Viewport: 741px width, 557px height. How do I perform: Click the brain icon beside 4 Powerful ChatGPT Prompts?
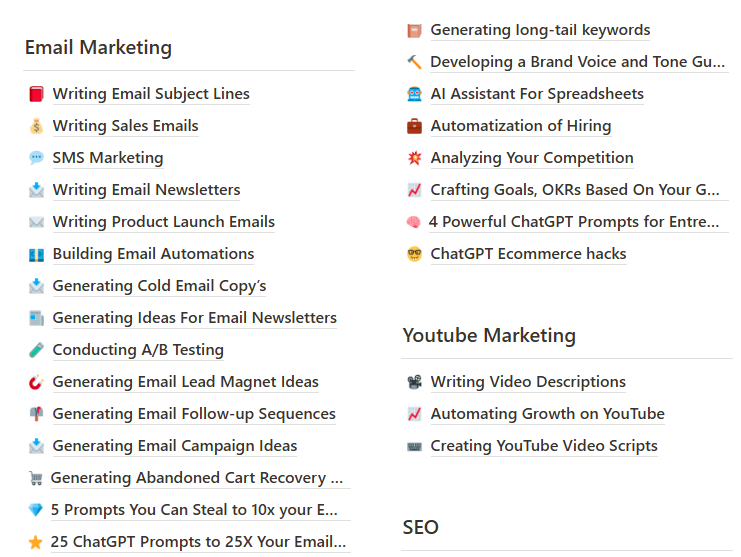click(414, 222)
